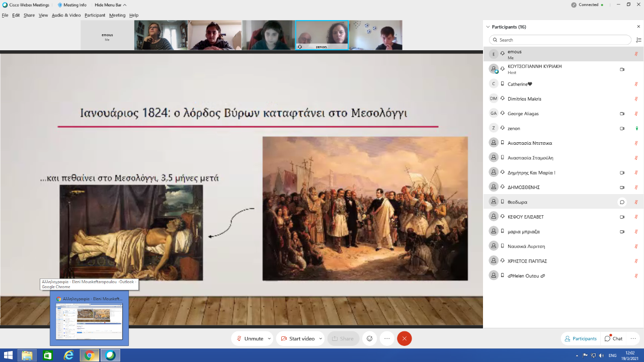Select zenon's video thumbnail
Image resolution: width=644 pixels, height=362 pixels.
[321, 35]
